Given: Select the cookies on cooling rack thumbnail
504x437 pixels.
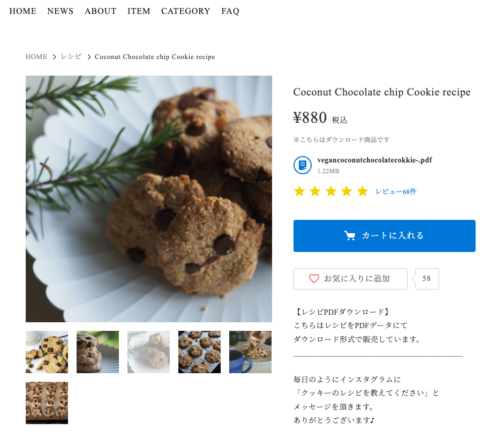Looking at the screenshot, I should [x=47, y=352].
